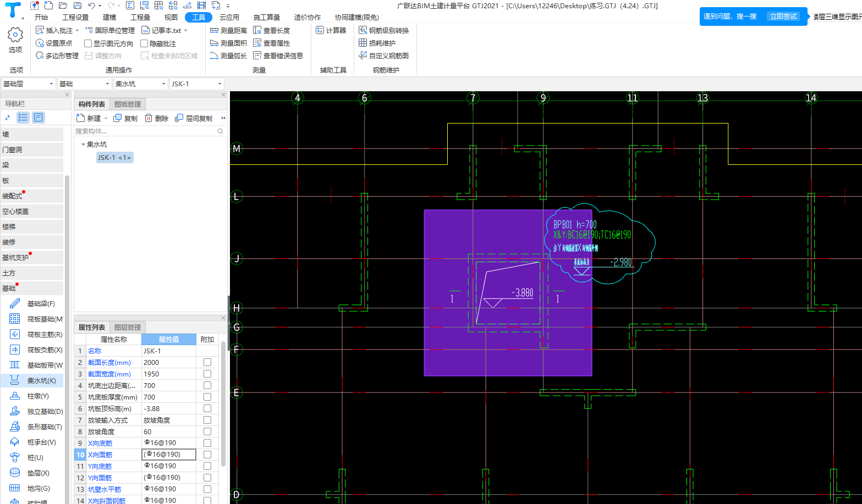Switch to the 图层管理 tab
Viewport: 862px width, 504px height.
pyautogui.click(x=128, y=327)
